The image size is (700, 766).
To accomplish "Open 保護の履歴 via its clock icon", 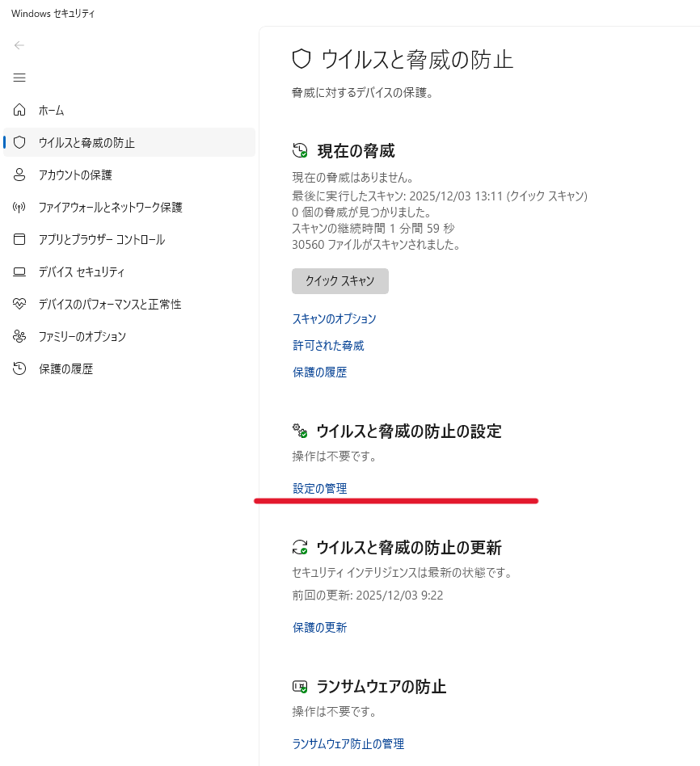I will pos(19,369).
